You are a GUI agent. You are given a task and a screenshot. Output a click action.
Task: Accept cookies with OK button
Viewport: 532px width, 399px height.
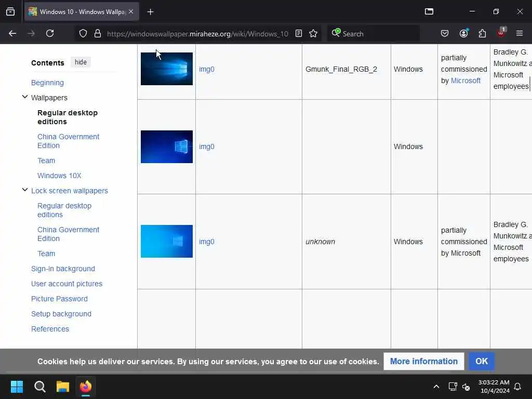pyautogui.click(x=482, y=362)
